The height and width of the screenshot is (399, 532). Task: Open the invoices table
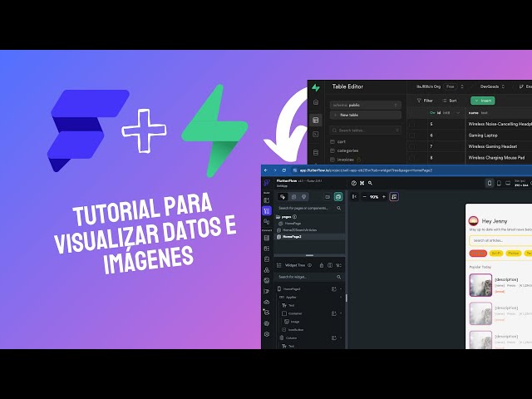[346, 160]
